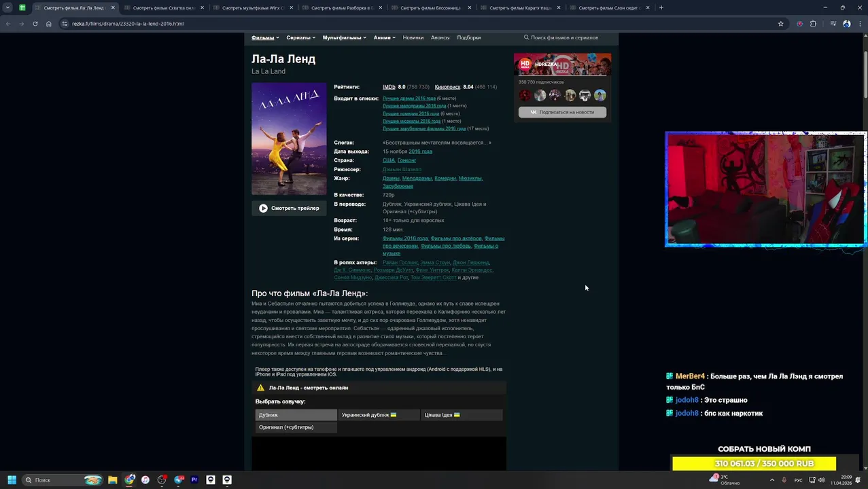Click the Windows taskbar Поиск search box
Image resolution: width=868 pixels, height=489 pixels.
(63, 479)
